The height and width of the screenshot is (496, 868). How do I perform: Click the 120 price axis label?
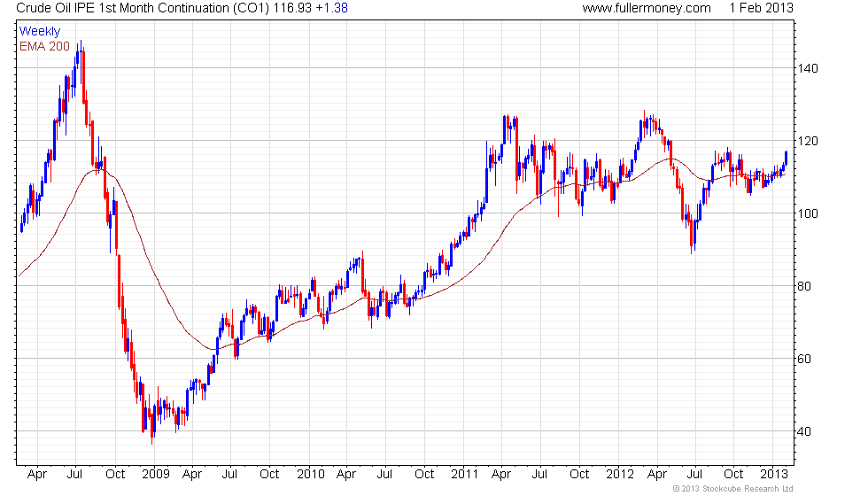point(807,141)
